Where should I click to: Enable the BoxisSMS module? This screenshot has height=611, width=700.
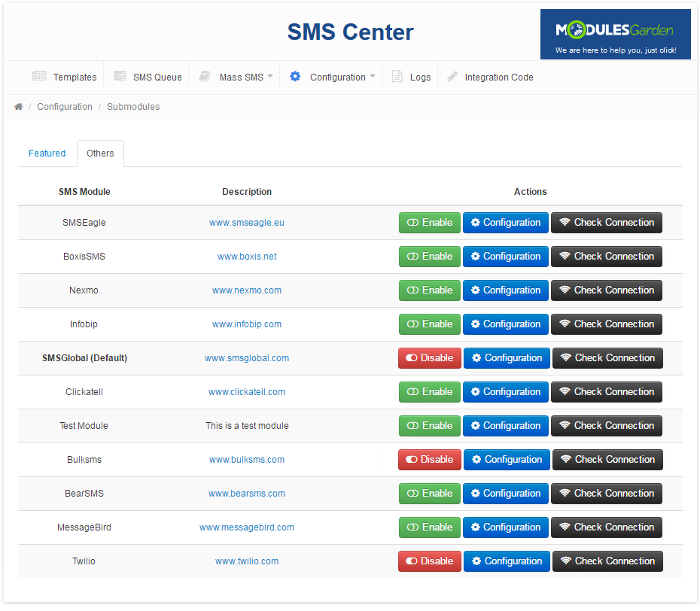tap(430, 257)
